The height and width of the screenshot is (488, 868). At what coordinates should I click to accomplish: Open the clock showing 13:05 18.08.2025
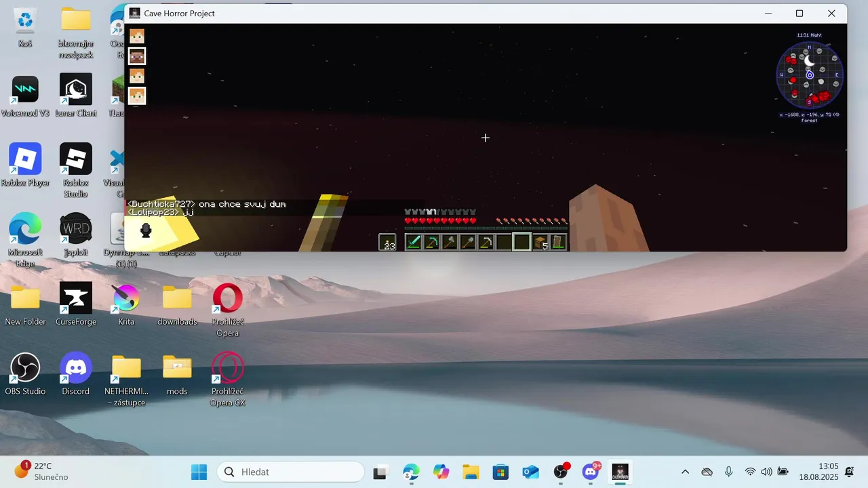pyautogui.click(x=818, y=472)
